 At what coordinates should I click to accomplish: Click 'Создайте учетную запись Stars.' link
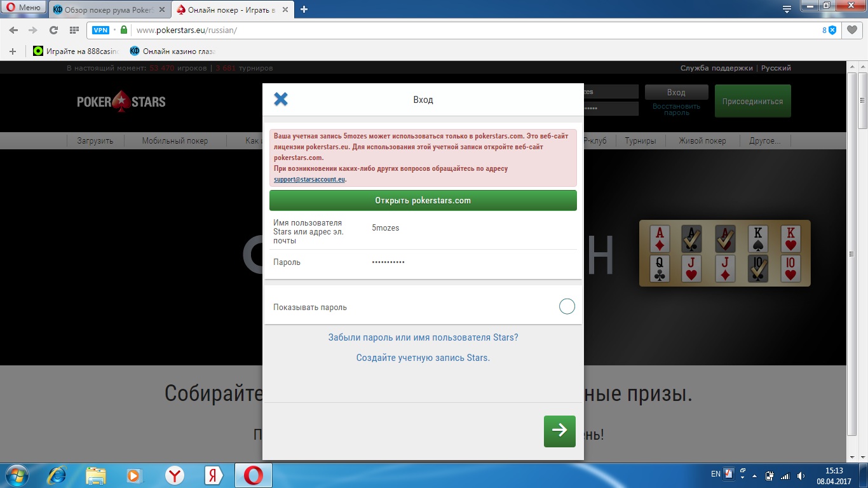click(423, 358)
